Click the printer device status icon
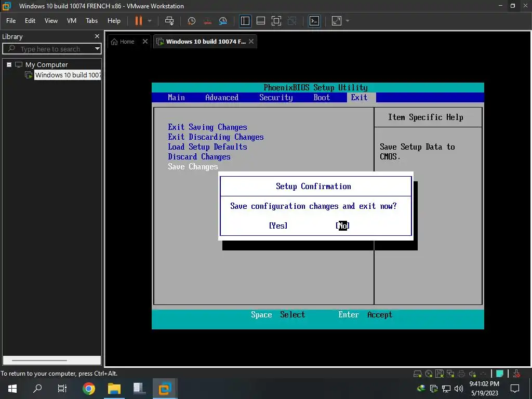 point(461,374)
